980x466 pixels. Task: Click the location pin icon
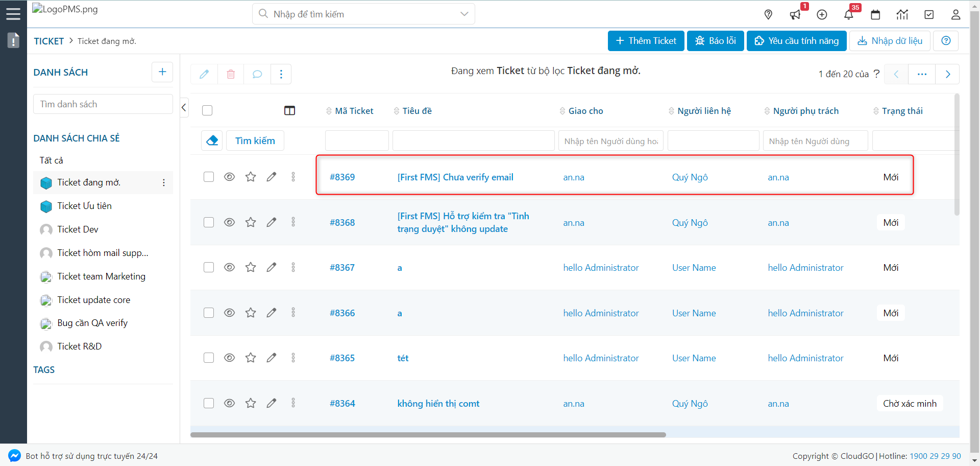768,15
